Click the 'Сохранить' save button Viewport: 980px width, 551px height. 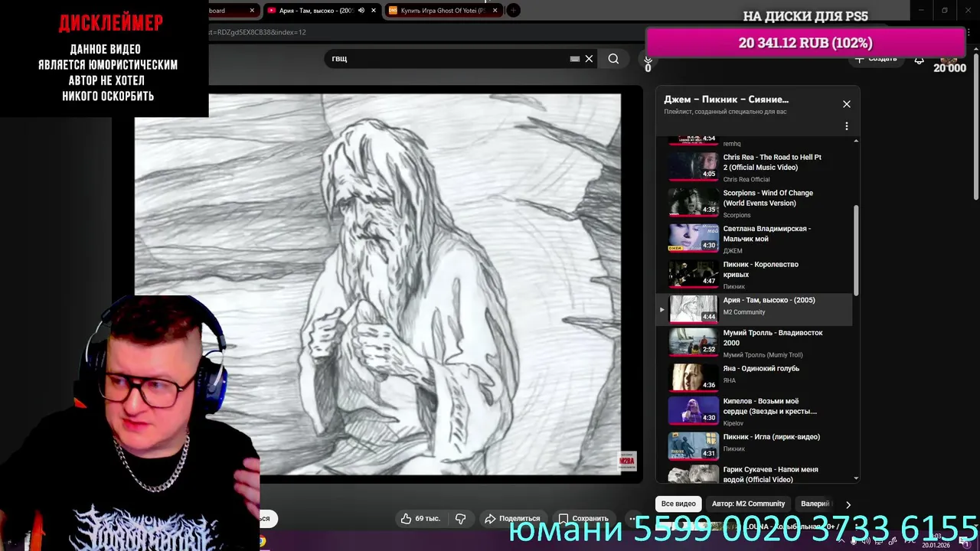click(583, 518)
